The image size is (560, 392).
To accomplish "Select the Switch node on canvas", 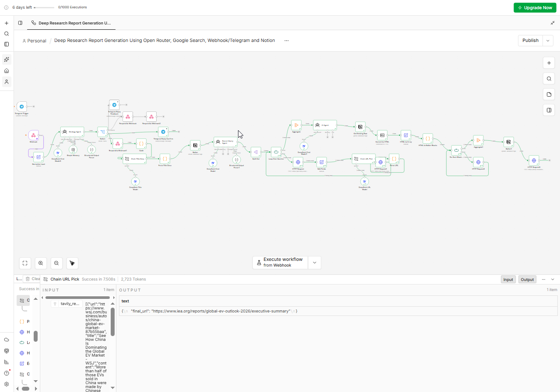I will click(x=102, y=132).
